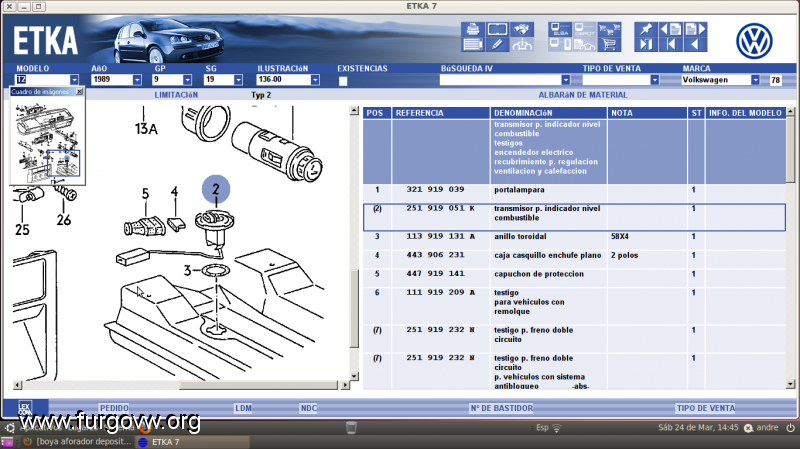
Task: Click the pencil edit icon
Action: pyautogui.click(x=497, y=44)
